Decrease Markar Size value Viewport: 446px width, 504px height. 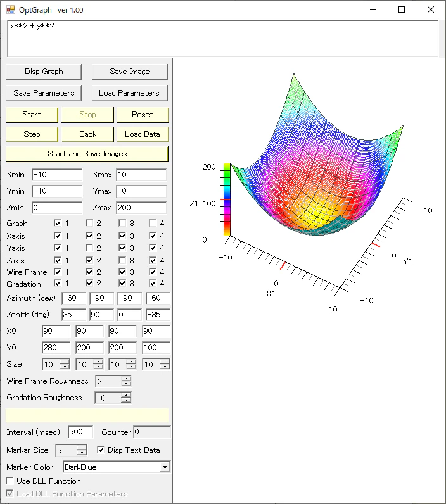click(x=82, y=453)
